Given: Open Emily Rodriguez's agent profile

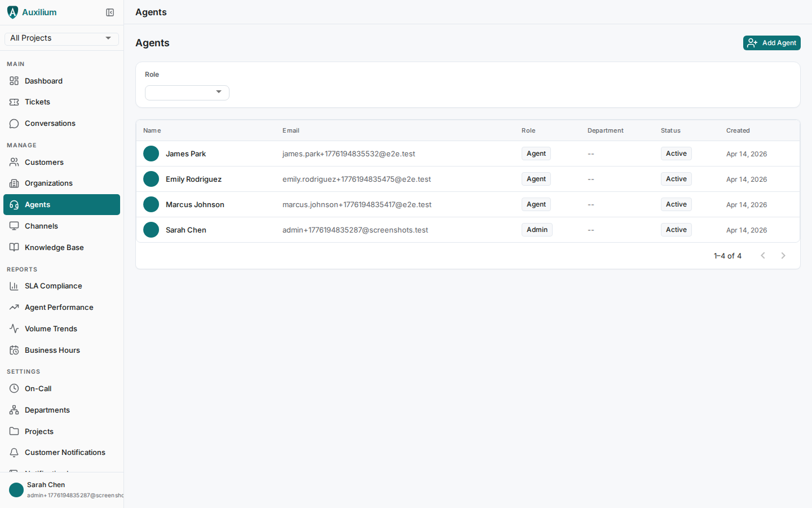Looking at the screenshot, I should click(193, 179).
